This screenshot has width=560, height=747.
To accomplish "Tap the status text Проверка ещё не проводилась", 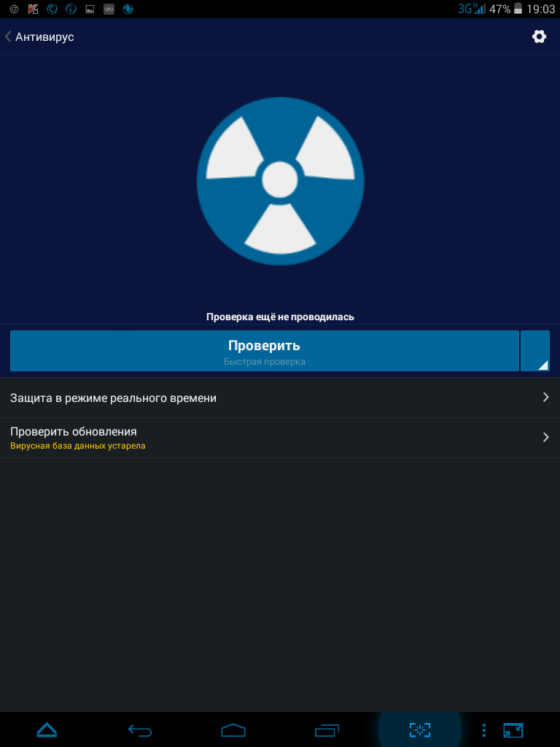I will click(280, 317).
